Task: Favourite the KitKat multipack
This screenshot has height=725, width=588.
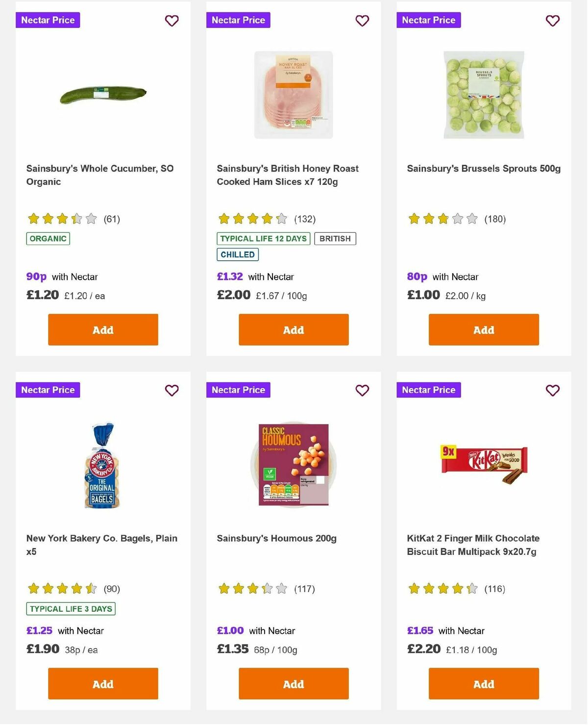Action: [552, 391]
